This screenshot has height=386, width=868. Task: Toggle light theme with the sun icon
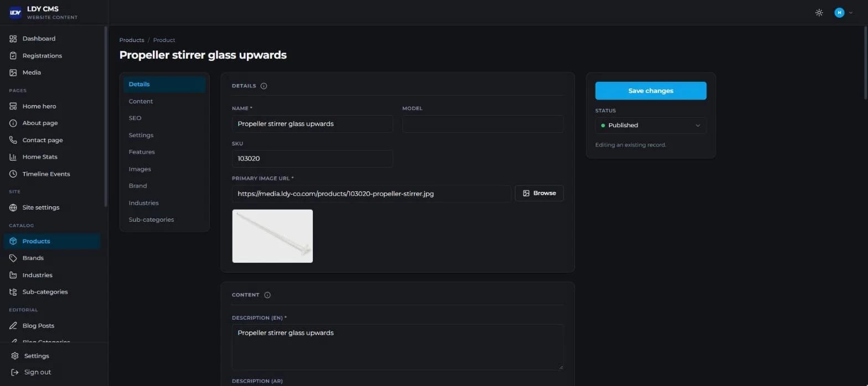click(x=819, y=13)
